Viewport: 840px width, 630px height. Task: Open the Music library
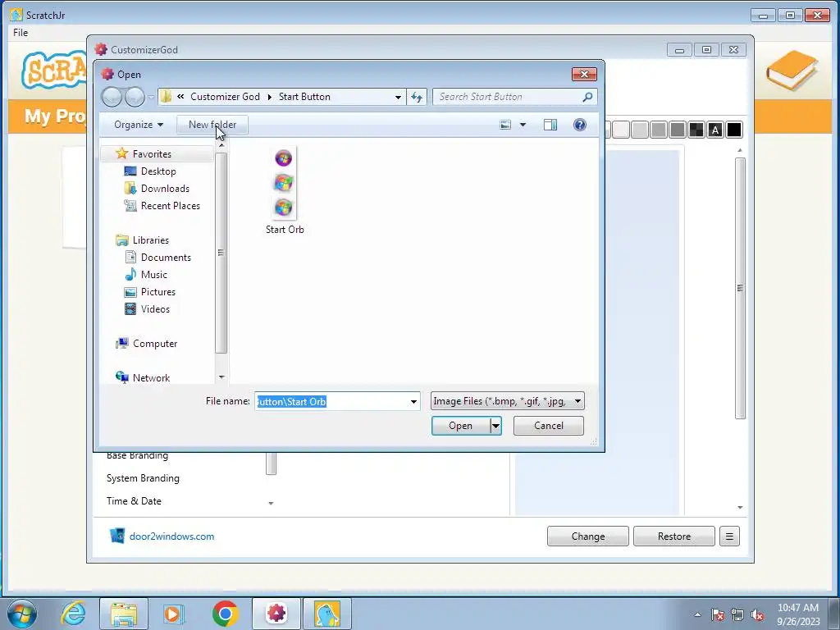tap(153, 275)
